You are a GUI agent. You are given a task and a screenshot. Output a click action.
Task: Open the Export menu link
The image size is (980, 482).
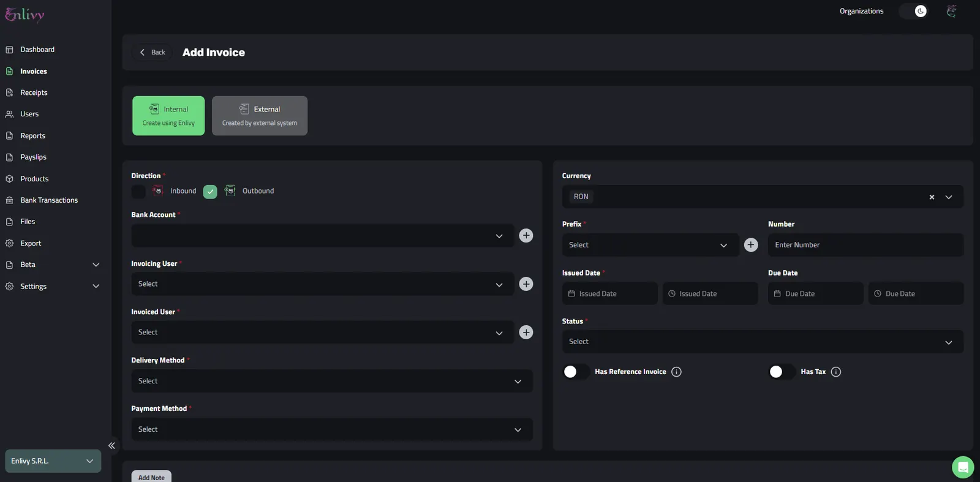[31, 243]
